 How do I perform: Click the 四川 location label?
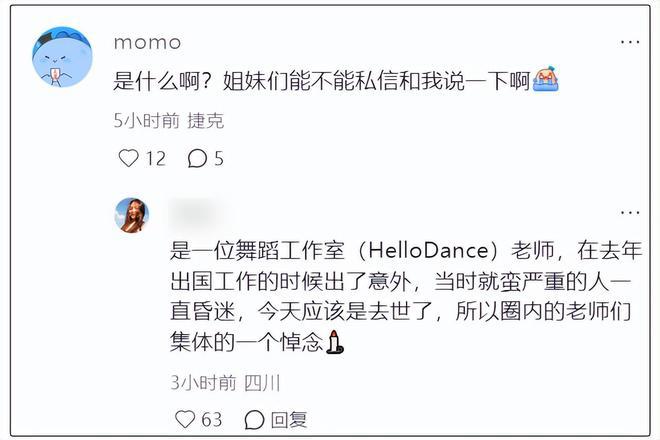point(263,382)
